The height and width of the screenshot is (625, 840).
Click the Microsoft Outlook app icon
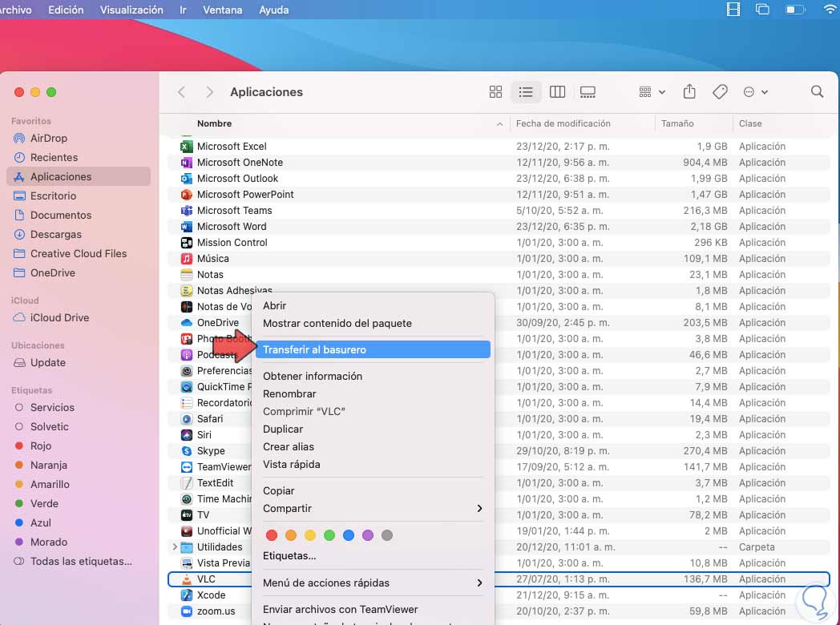point(187,179)
